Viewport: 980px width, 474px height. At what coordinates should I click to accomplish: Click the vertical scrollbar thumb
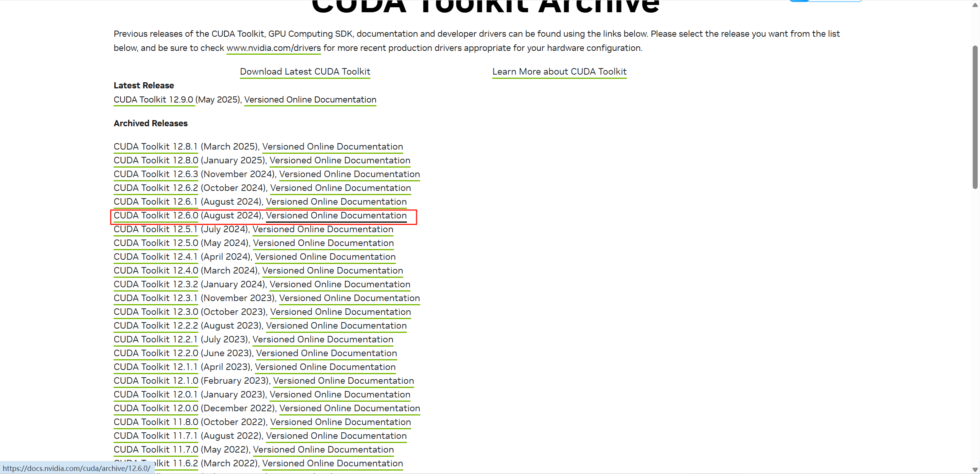coord(975,117)
